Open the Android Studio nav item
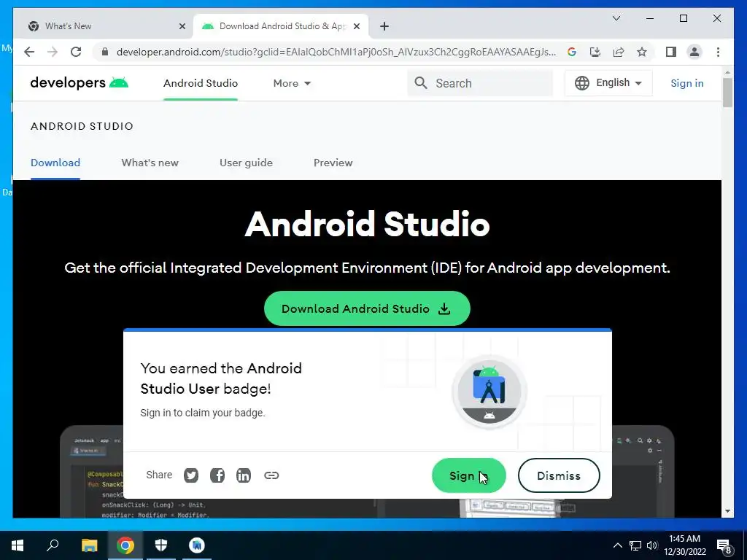The height and width of the screenshot is (560, 747). [x=201, y=83]
